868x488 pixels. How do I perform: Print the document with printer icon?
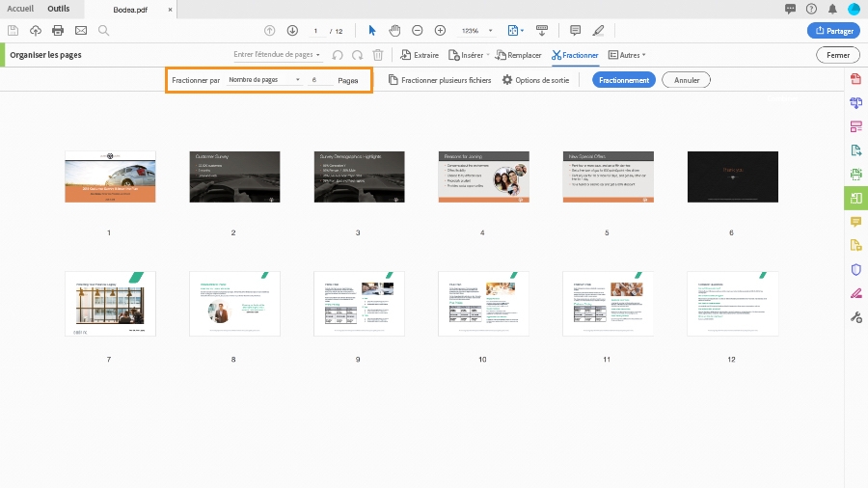tap(58, 31)
